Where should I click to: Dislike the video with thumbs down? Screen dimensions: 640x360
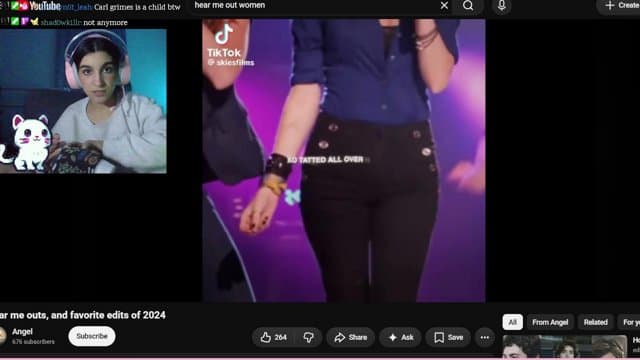(x=309, y=338)
